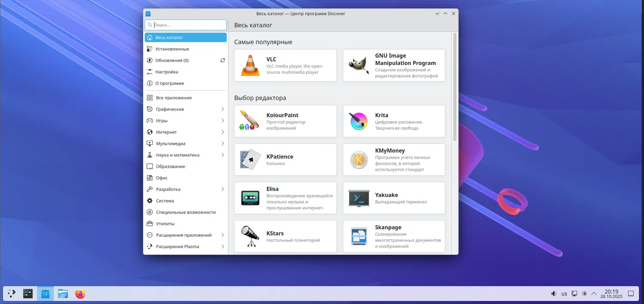Open the Skanpage scanner icon
This screenshot has width=644, height=304.
(358, 236)
